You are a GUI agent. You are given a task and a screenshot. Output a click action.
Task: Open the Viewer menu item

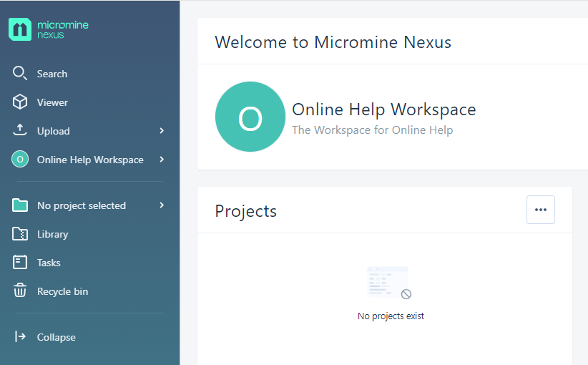[52, 102]
